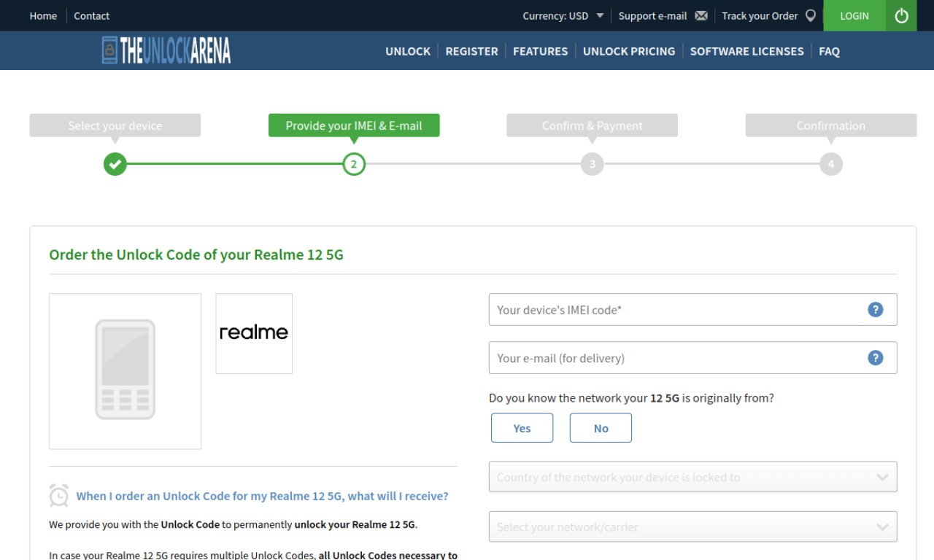Open the e-mail field help question mark
The image size is (934, 560).
[x=876, y=358]
